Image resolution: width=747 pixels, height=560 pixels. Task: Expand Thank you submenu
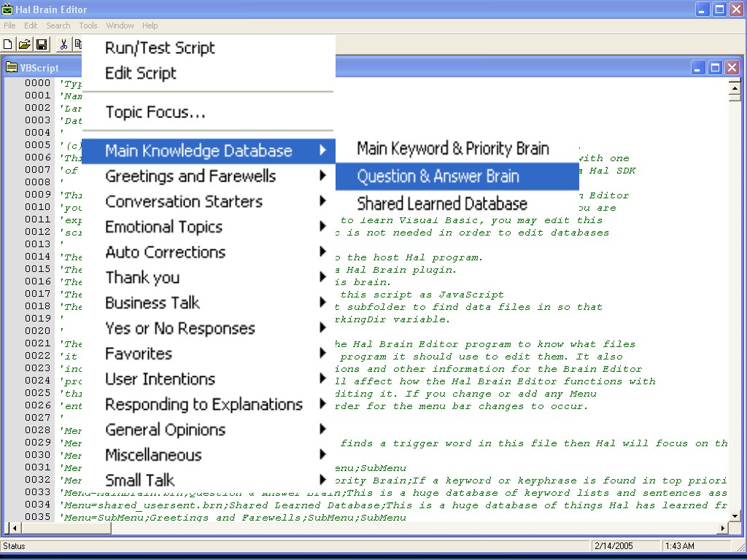(x=208, y=278)
